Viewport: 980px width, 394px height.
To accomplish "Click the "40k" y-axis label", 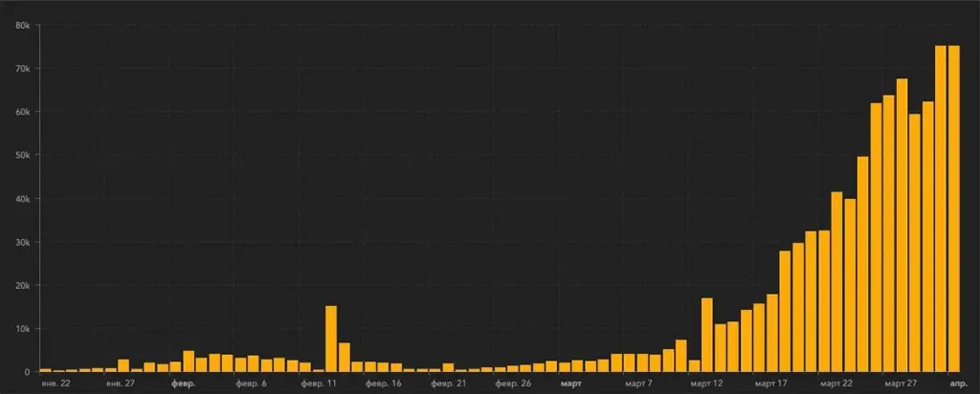I will tap(24, 199).
